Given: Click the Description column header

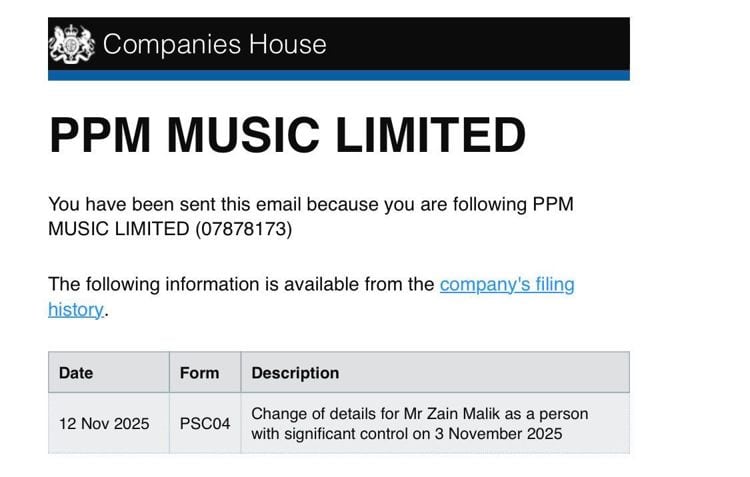Looking at the screenshot, I should (295, 373).
